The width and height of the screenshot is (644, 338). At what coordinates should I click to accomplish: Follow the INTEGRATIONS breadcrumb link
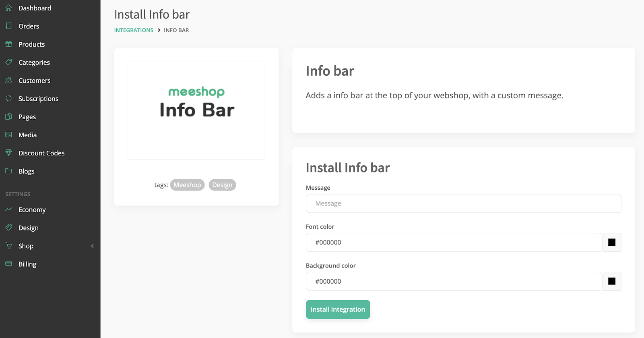pos(134,30)
